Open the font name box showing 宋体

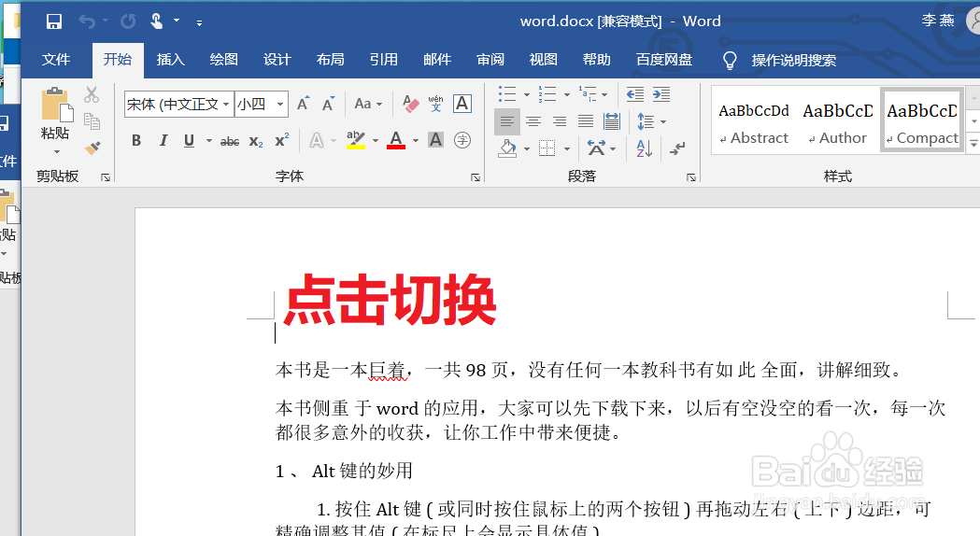pos(178,105)
